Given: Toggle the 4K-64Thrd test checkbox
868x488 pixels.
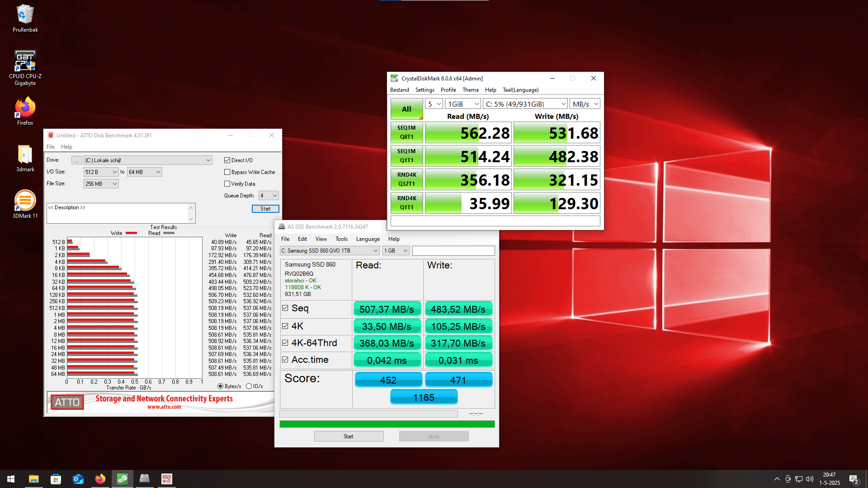Looking at the screenshot, I should pos(285,343).
